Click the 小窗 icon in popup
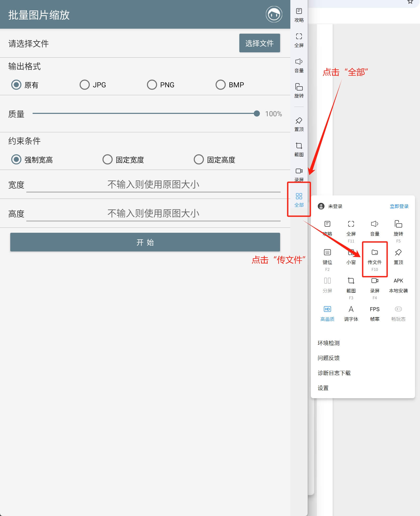420x516 pixels. coord(351,253)
